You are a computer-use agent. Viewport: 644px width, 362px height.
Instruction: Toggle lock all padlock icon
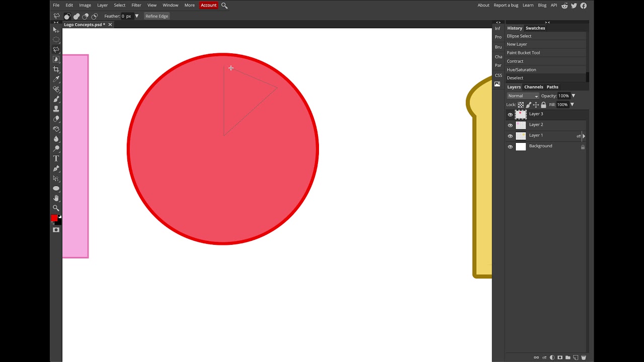(543, 105)
